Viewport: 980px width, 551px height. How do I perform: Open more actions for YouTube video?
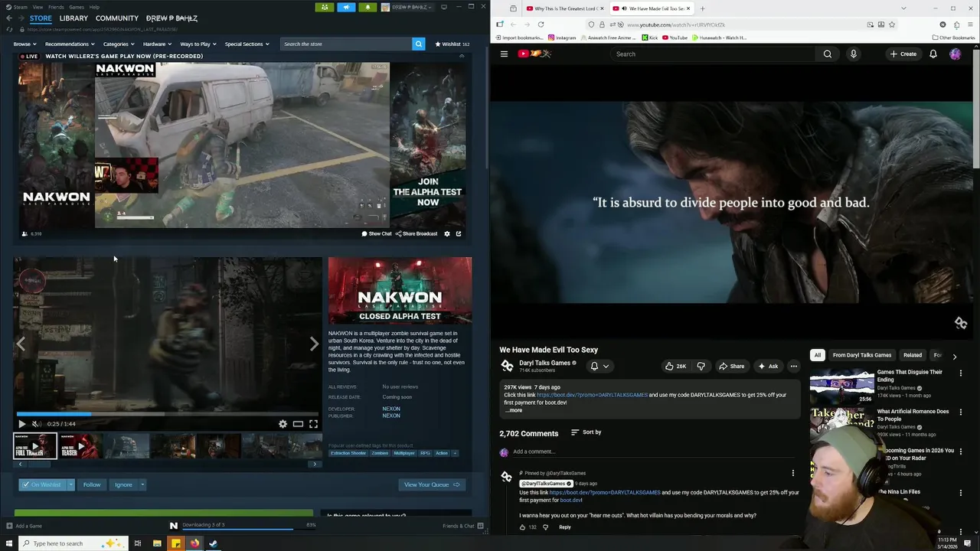coord(793,366)
